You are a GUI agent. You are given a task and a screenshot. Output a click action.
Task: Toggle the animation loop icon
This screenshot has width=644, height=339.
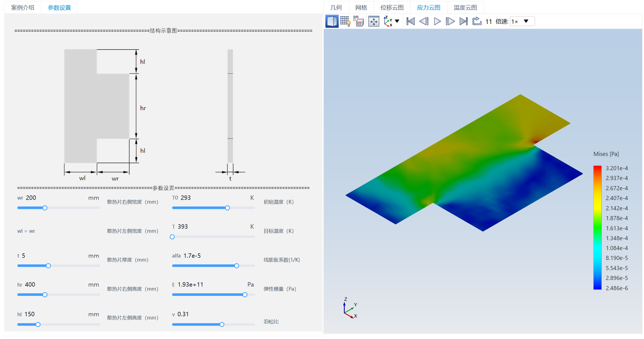(477, 21)
